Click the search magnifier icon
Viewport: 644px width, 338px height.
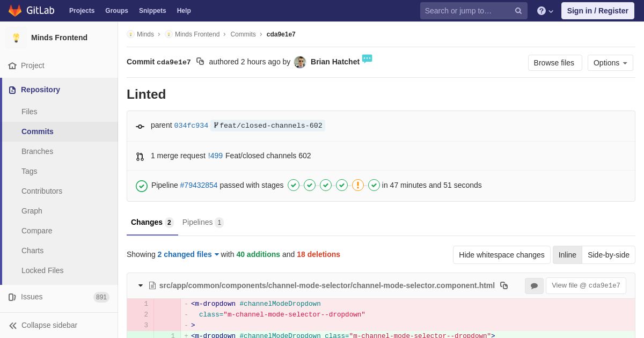click(x=518, y=11)
